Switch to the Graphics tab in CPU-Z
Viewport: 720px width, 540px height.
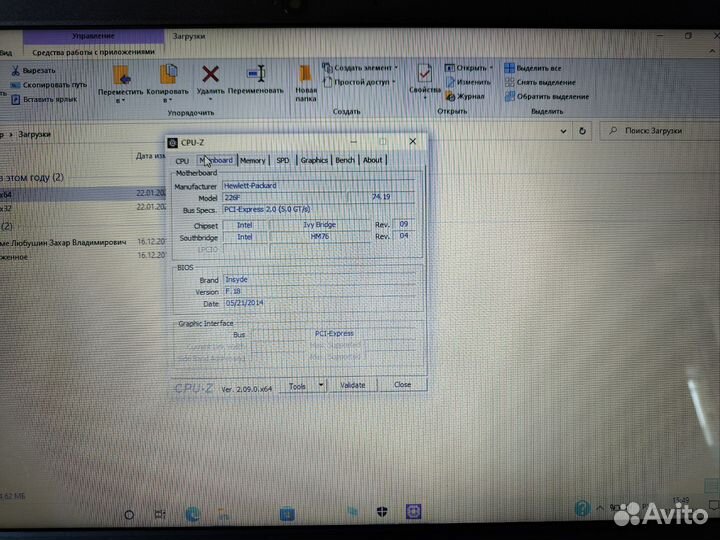(314, 160)
